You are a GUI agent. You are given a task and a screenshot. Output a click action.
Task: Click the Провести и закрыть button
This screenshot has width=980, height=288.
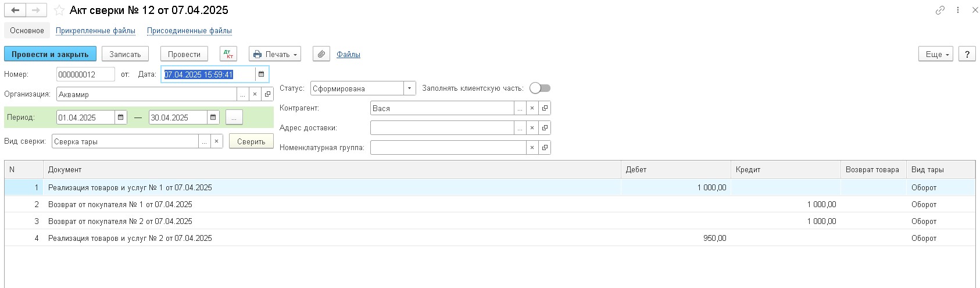(50, 54)
